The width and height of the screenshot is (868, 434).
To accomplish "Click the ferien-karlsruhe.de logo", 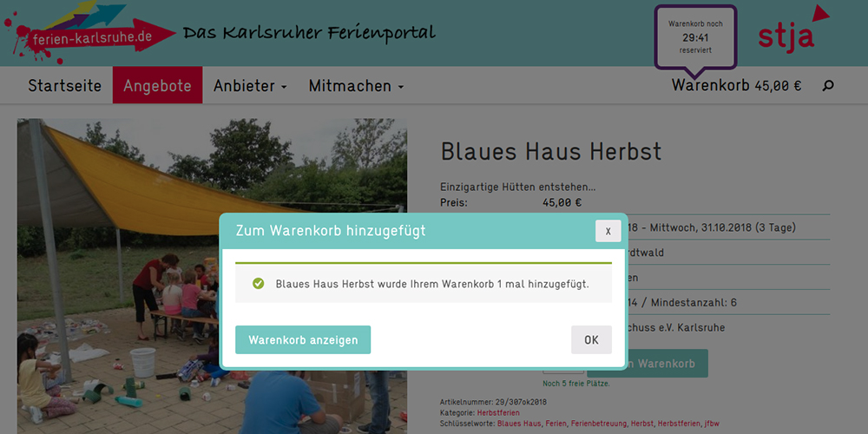I will tap(89, 31).
